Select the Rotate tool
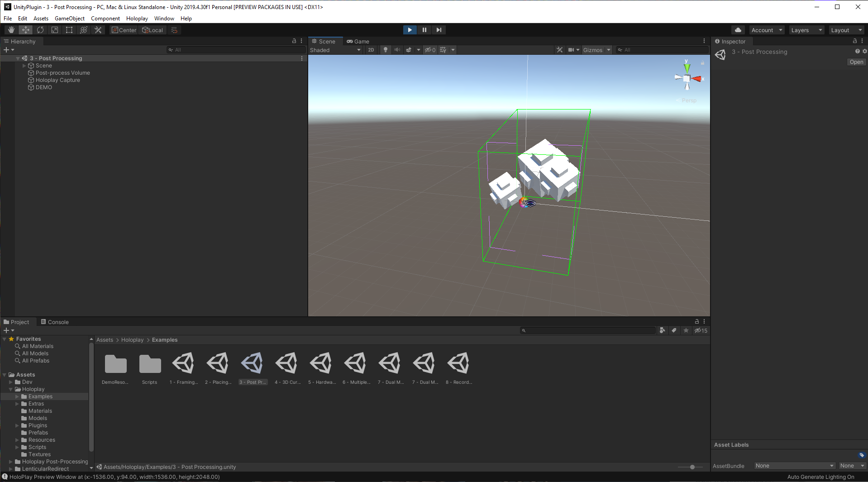The image size is (868, 482). [x=40, y=30]
